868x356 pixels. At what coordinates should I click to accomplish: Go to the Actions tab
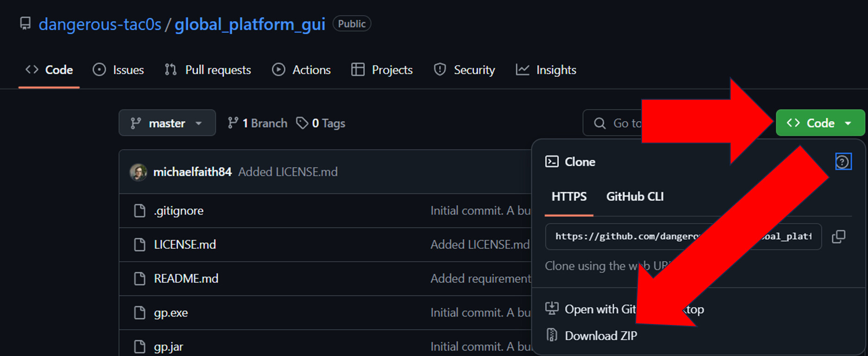[301, 70]
